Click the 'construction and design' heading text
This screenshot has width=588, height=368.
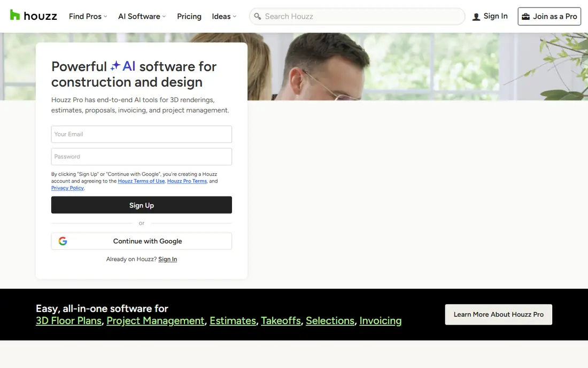[127, 82]
